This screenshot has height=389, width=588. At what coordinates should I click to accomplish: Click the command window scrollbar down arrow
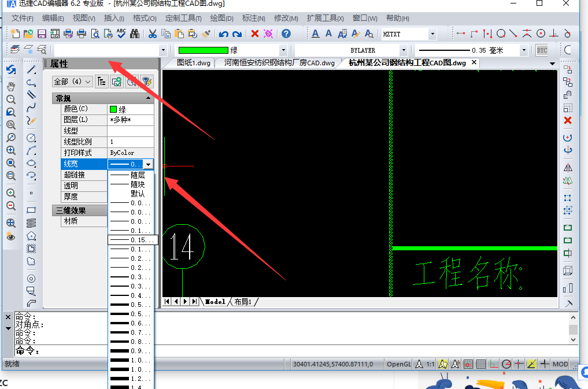(573, 340)
